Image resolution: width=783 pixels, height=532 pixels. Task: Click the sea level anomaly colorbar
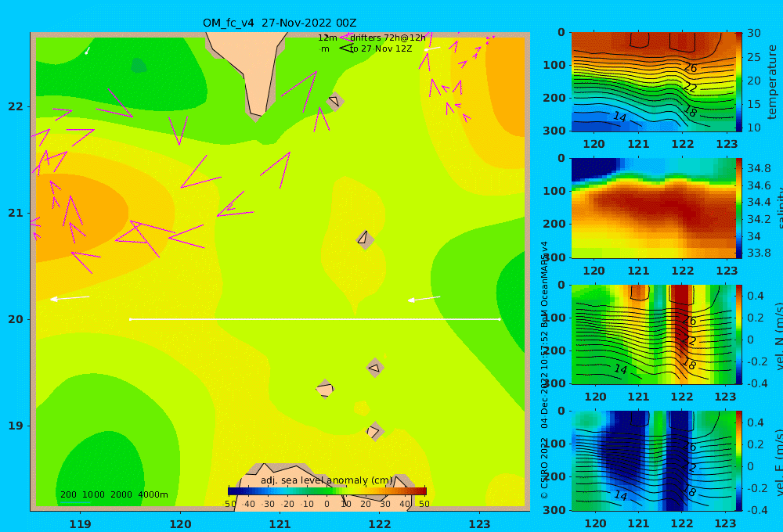[327, 491]
